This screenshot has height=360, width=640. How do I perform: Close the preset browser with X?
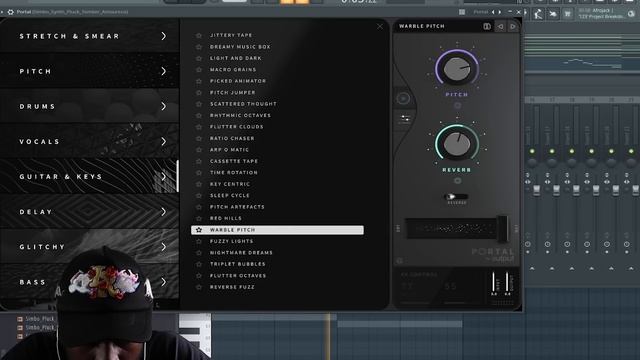380,27
